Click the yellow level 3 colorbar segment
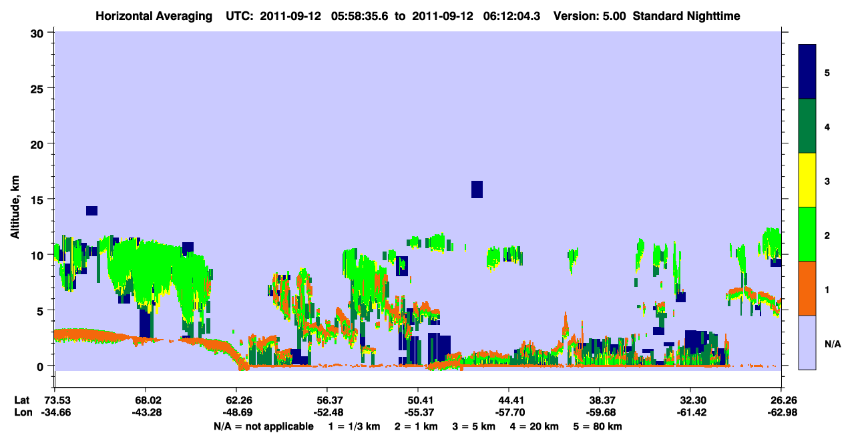This screenshot has height=445, width=868. tap(807, 180)
